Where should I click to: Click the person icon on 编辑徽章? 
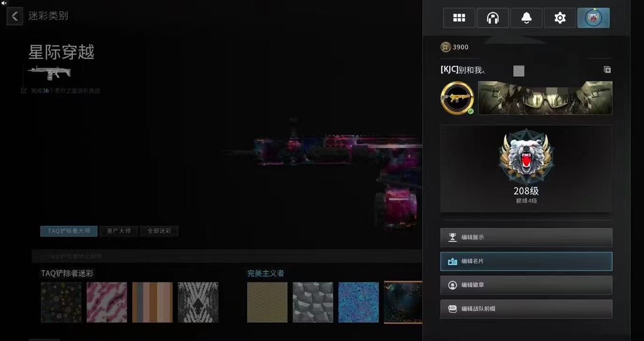point(452,285)
